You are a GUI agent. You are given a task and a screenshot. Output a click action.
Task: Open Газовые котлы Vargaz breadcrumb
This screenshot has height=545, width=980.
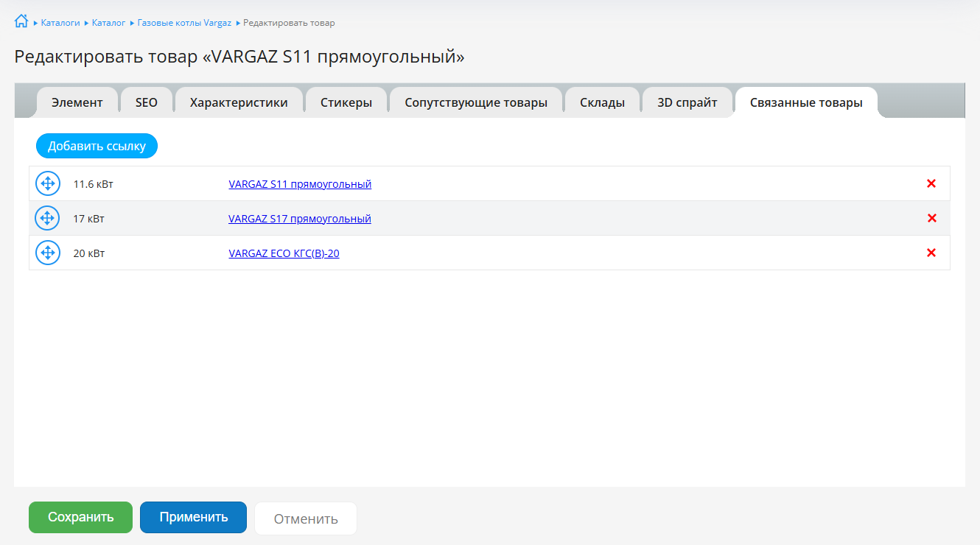pos(184,23)
